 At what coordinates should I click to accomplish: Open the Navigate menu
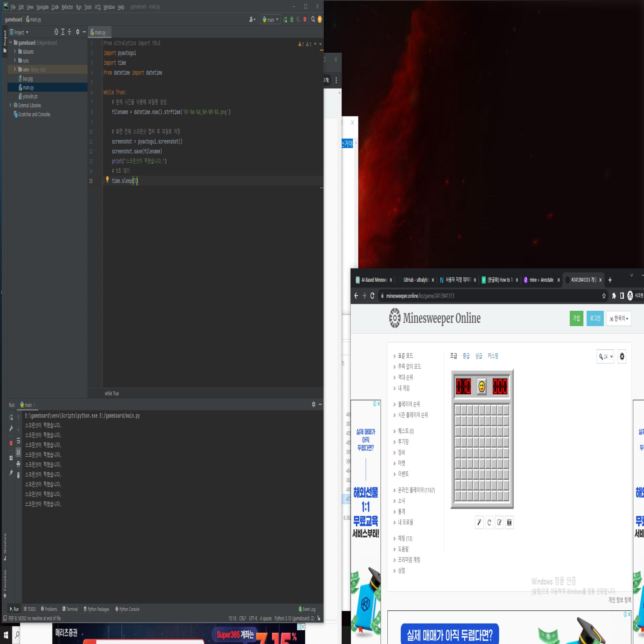[x=42, y=7]
